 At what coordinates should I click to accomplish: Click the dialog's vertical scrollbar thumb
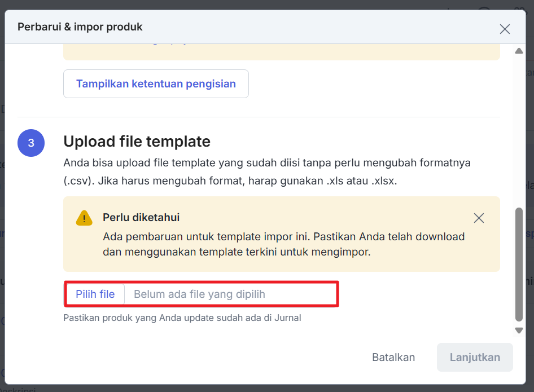(x=519, y=264)
